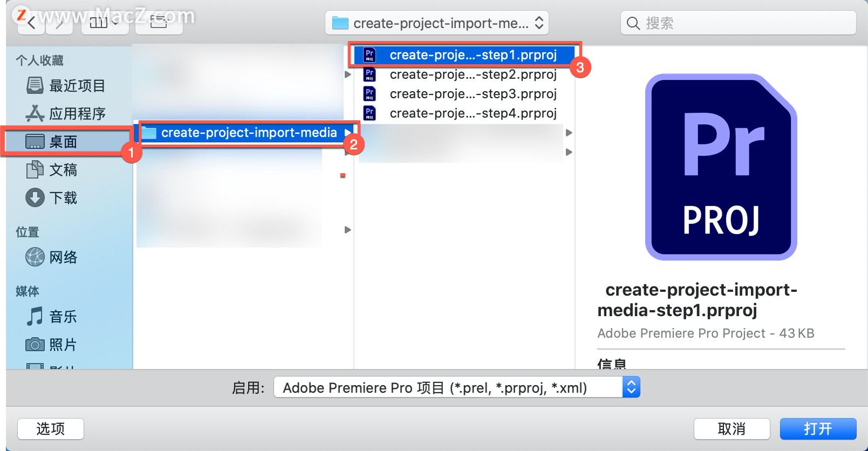
Task: Select 最近项目 in the sidebar
Action: point(69,85)
